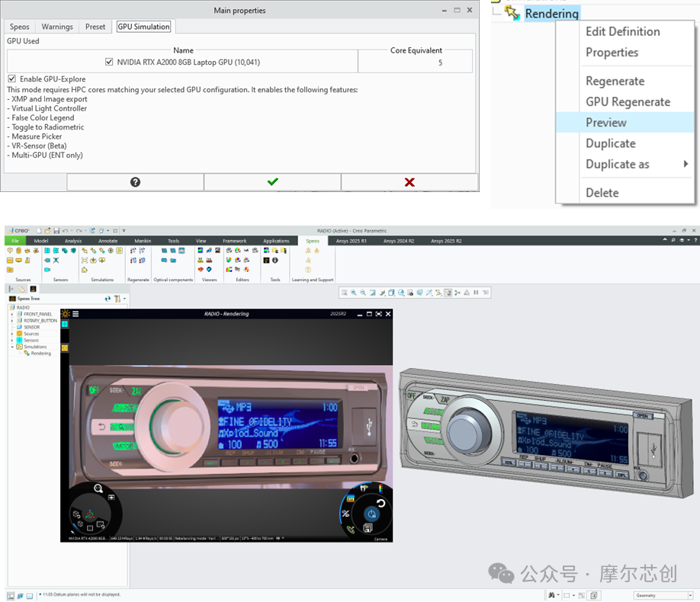Screen dimensions: 700x602
Task: Expand the Duplicate as submenu arrow
Action: coord(686,164)
